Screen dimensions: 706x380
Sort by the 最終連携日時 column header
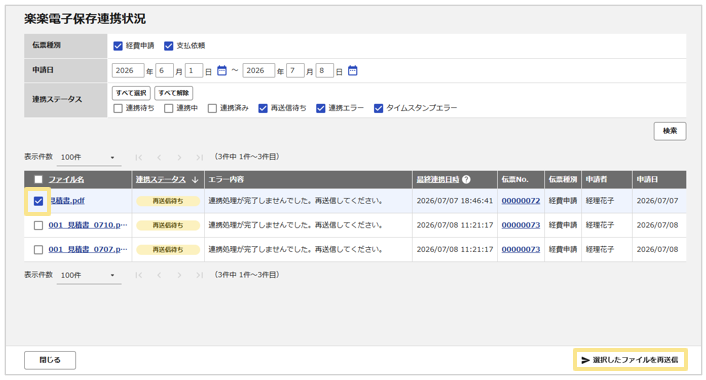tap(438, 180)
